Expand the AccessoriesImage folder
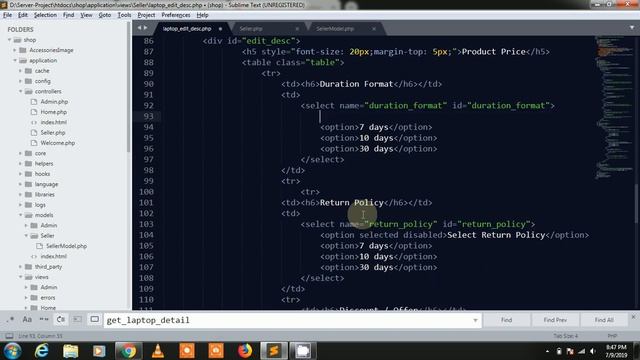 point(15,50)
